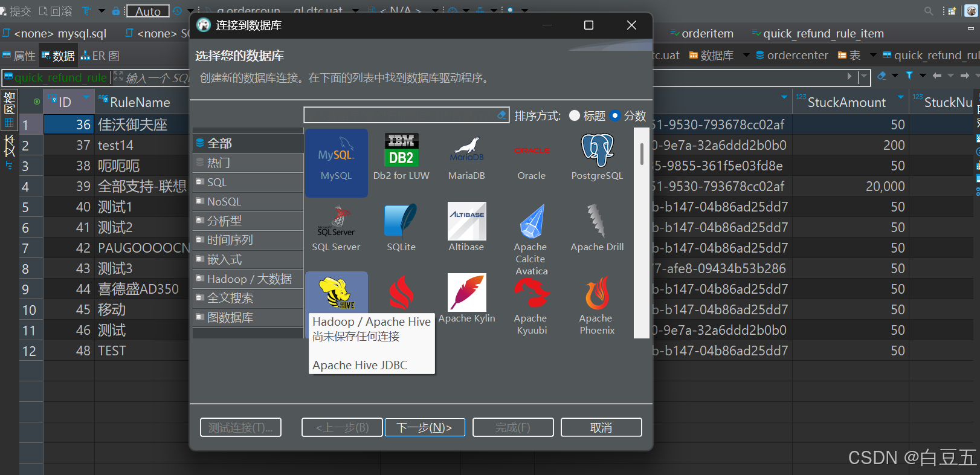Select Hadoop / 大数据 driver category

(248, 279)
